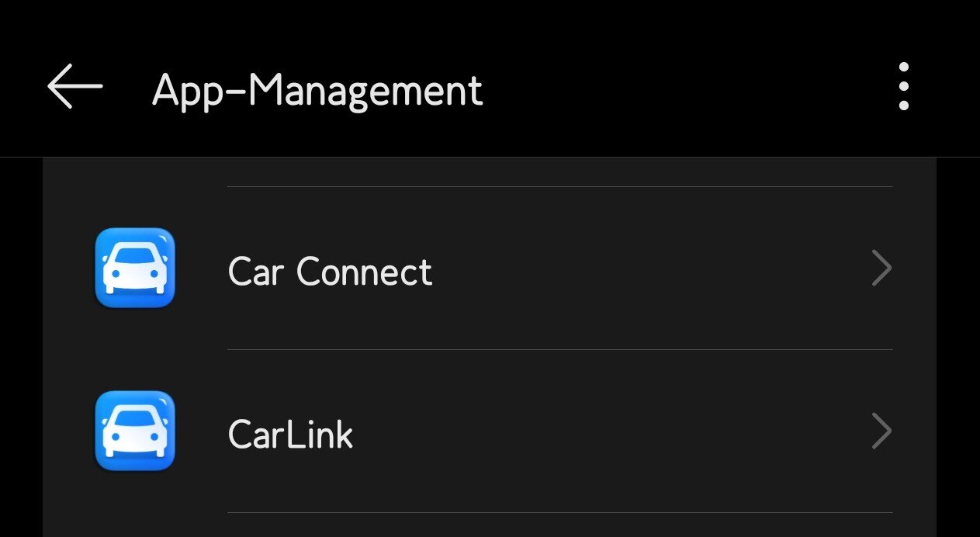
Task: Click the white car glyph beside CarLink
Action: tap(135, 435)
